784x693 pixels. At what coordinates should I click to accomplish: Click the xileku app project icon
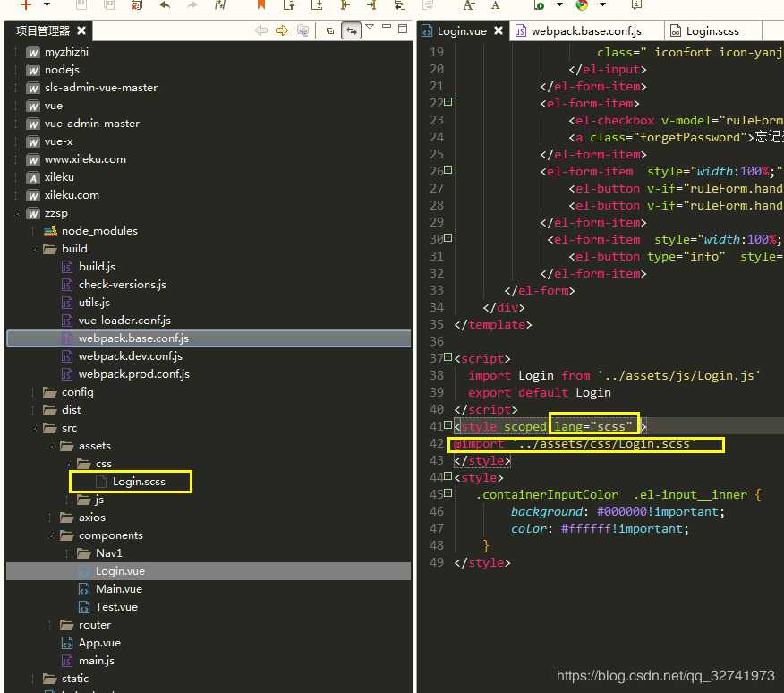click(33, 177)
